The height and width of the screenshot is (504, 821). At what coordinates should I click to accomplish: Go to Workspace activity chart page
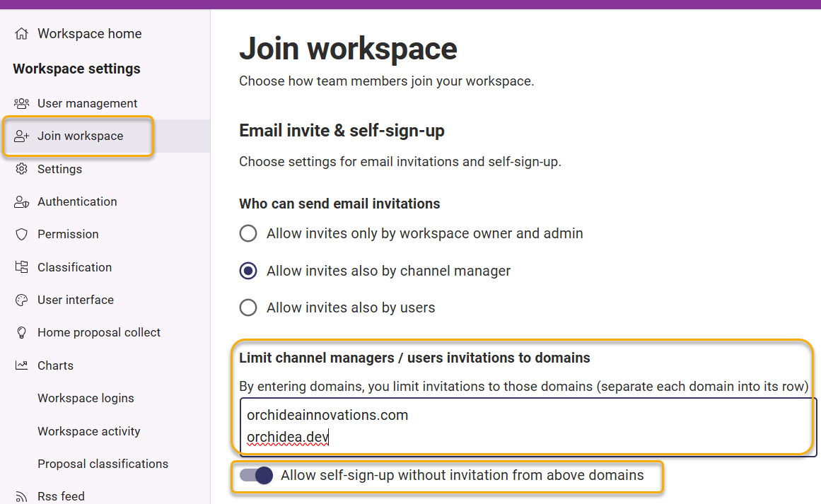click(88, 431)
